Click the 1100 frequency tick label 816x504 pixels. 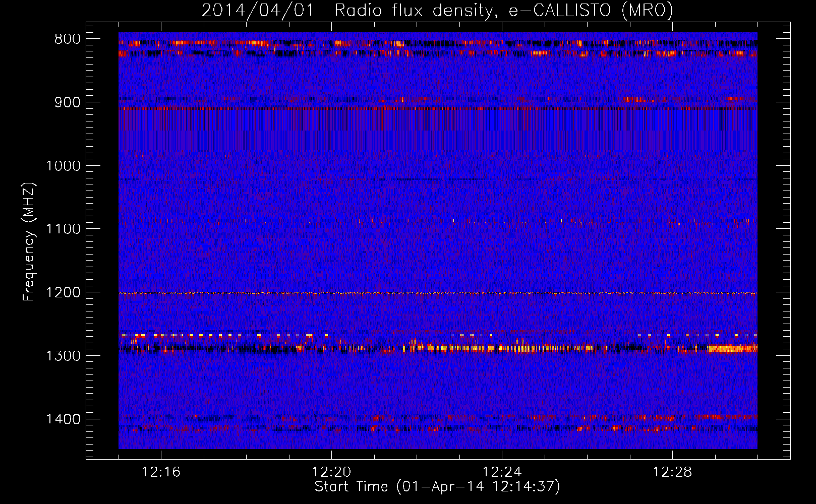pyautogui.click(x=63, y=229)
